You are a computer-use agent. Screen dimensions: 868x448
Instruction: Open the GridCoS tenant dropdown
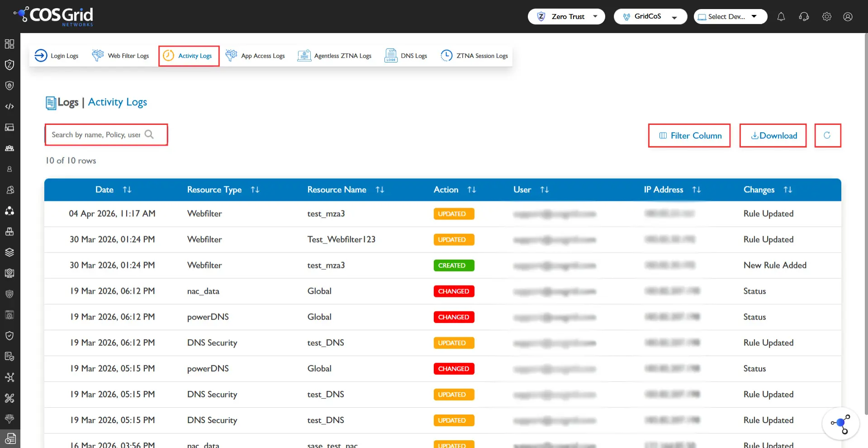coord(650,17)
